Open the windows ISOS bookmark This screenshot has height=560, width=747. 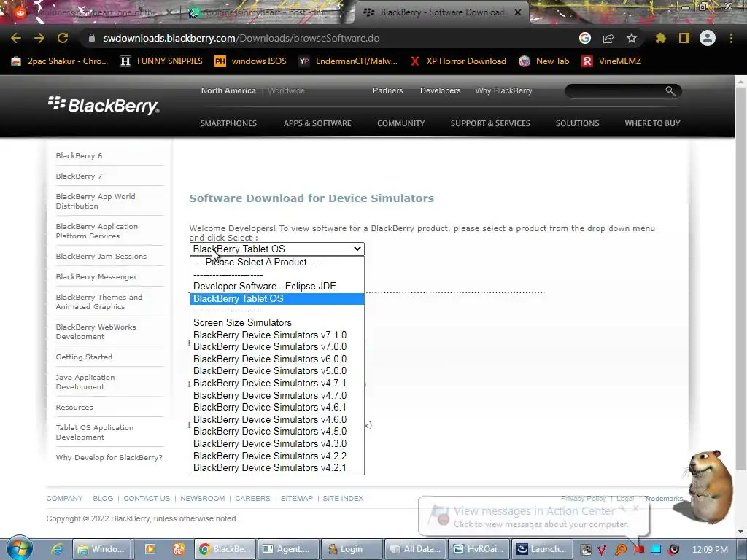pyautogui.click(x=251, y=61)
